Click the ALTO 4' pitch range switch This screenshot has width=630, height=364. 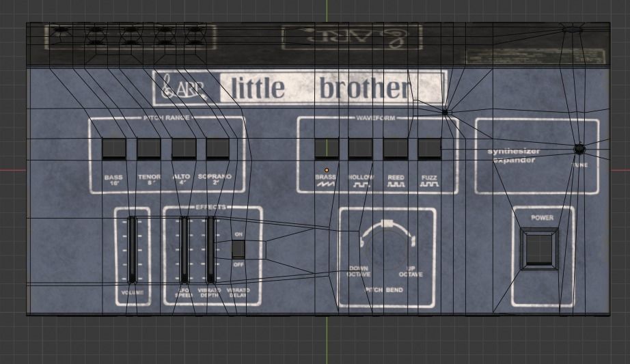point(184,149)
